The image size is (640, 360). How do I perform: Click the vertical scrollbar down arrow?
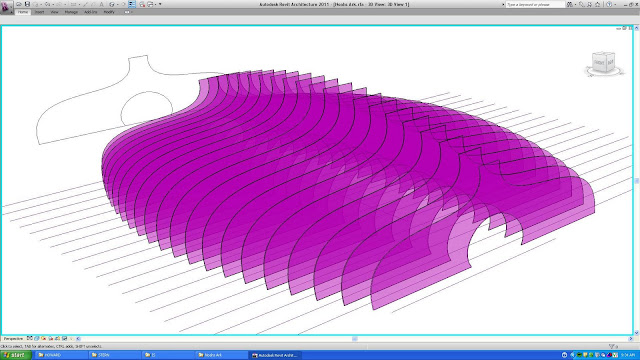(636, 333)
